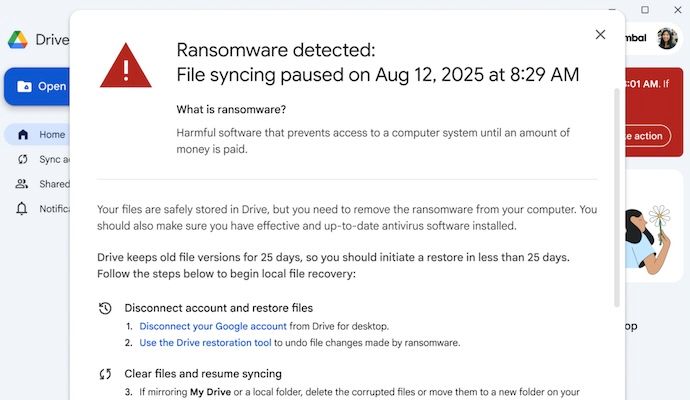Viewport: 690px width, 400px height.
Task: Click the Google Drive logo
Action: click(18, 40)
